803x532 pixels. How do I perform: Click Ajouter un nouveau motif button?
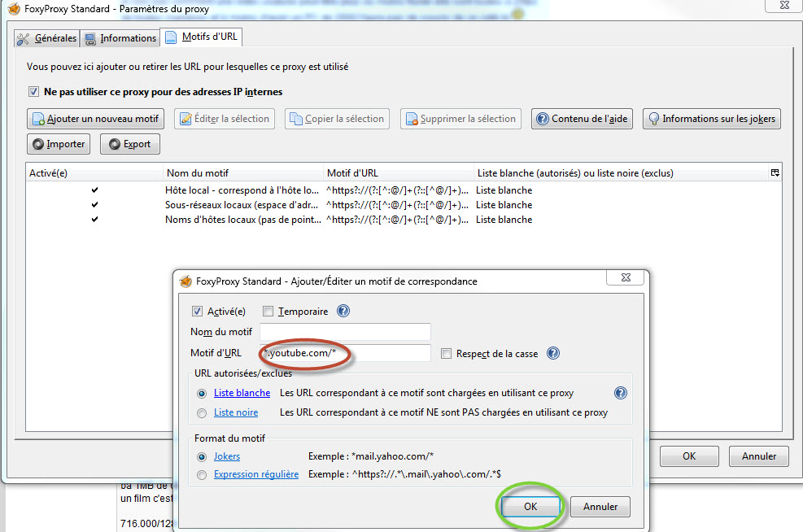coord(96,119)
